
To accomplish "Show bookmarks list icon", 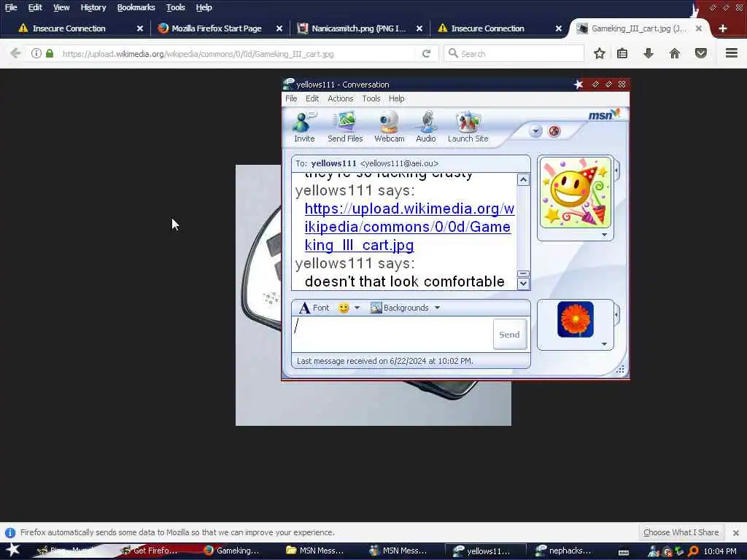I will (622, 53).
